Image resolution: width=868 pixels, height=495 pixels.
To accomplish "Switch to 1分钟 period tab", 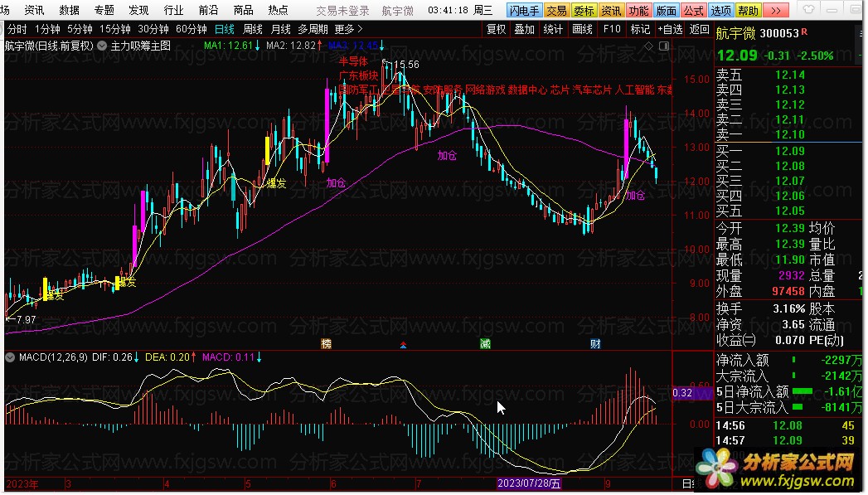I will (47, 29).
